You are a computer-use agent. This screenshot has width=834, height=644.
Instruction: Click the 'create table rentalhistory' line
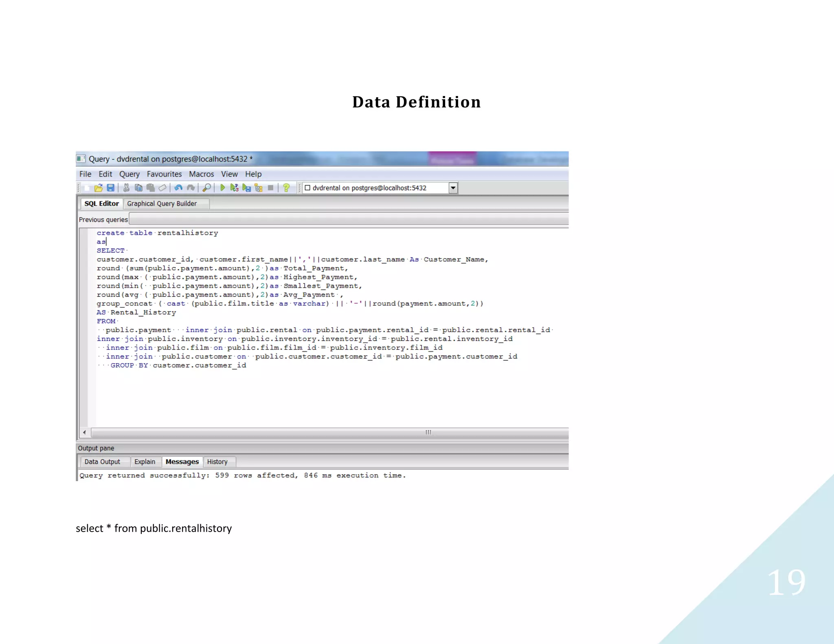pyautogui.click(x=157, y=233)
